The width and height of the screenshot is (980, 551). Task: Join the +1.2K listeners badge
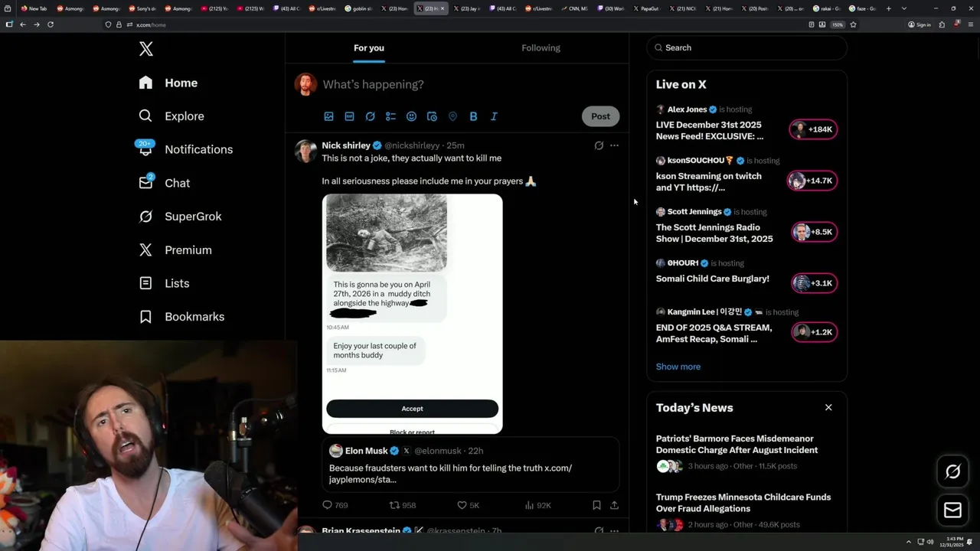pos(814,332)
